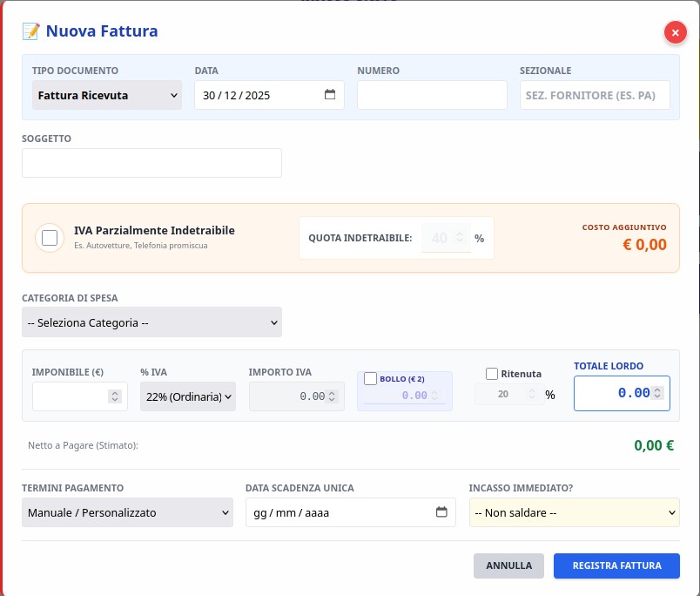Viewport: 700px width, 596px height.
Task: Open the Incasso Immediato dropdown
Action: pos(574,512)
